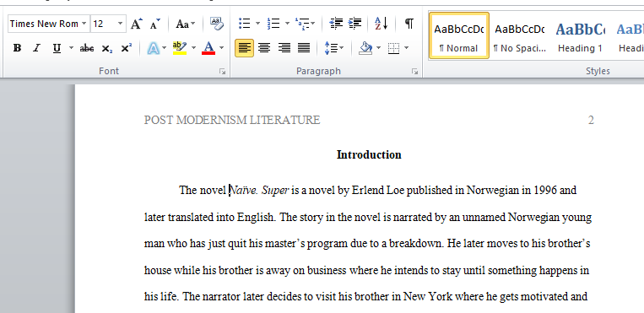Apply the Heading 1 style
Image resolution: width=644 pixels, height=313 pixels.
coord(580,35)
